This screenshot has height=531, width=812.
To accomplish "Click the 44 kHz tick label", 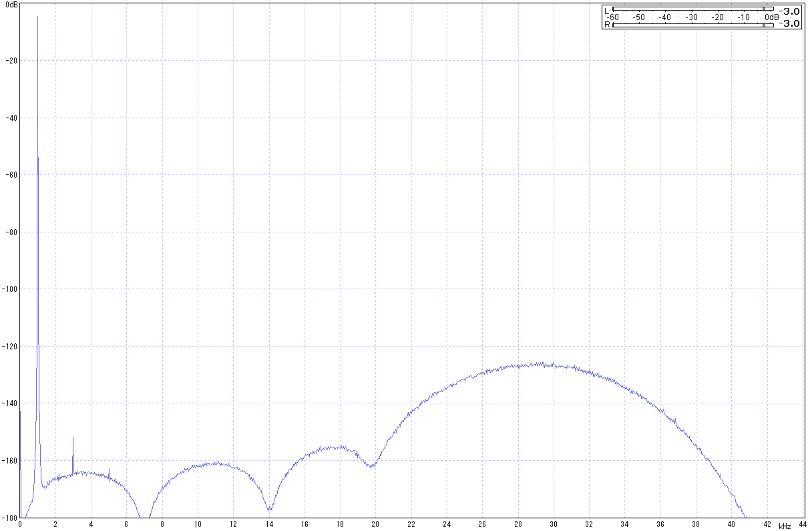I will pos(802,525).
